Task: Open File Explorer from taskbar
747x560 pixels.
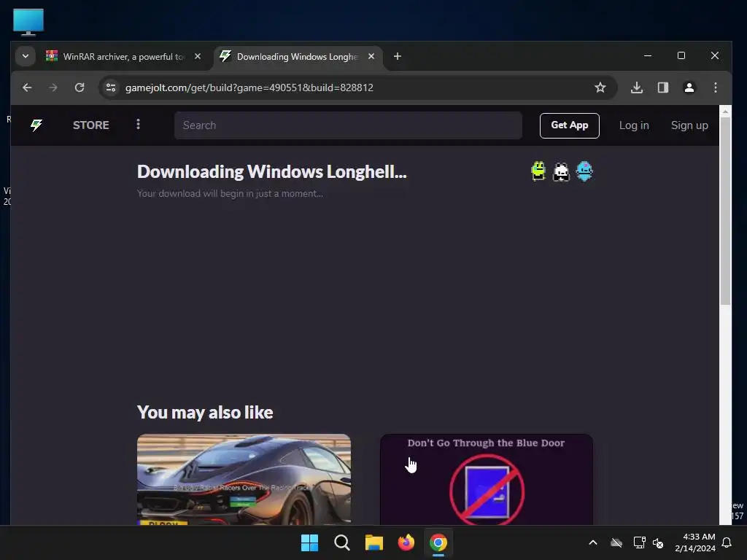Action: pos(374,542)
